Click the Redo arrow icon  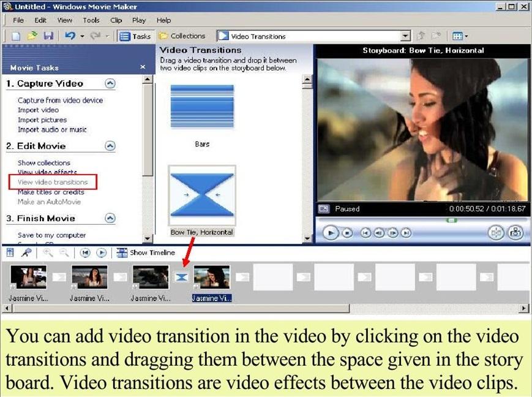coord(96,36)
